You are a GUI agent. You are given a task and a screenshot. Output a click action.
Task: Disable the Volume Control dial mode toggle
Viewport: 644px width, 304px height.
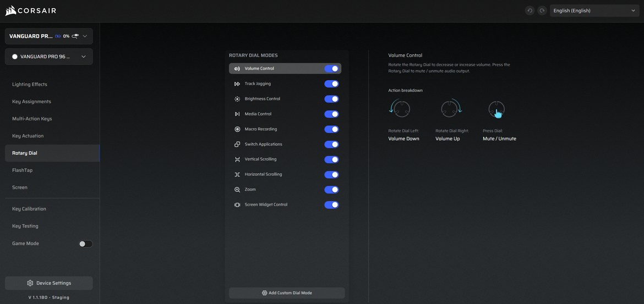tap(331, 69)
